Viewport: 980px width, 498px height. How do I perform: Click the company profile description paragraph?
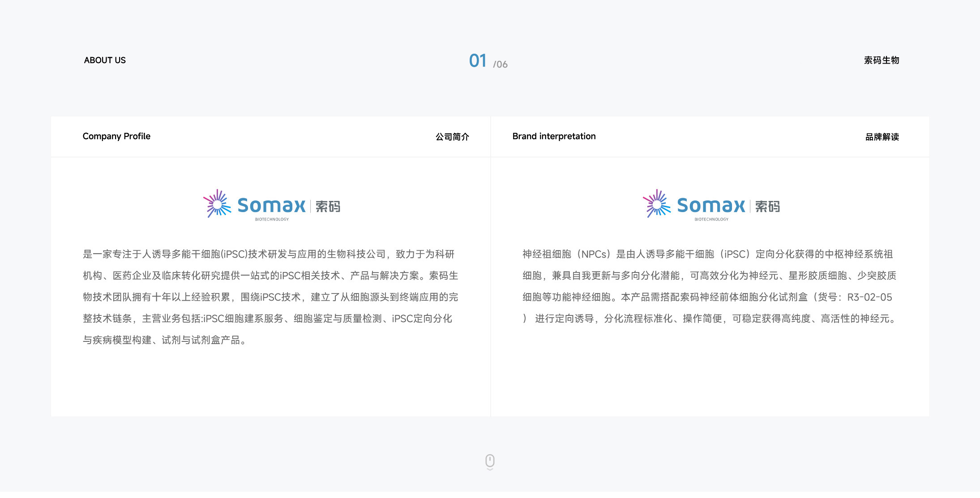coord(270,297)
